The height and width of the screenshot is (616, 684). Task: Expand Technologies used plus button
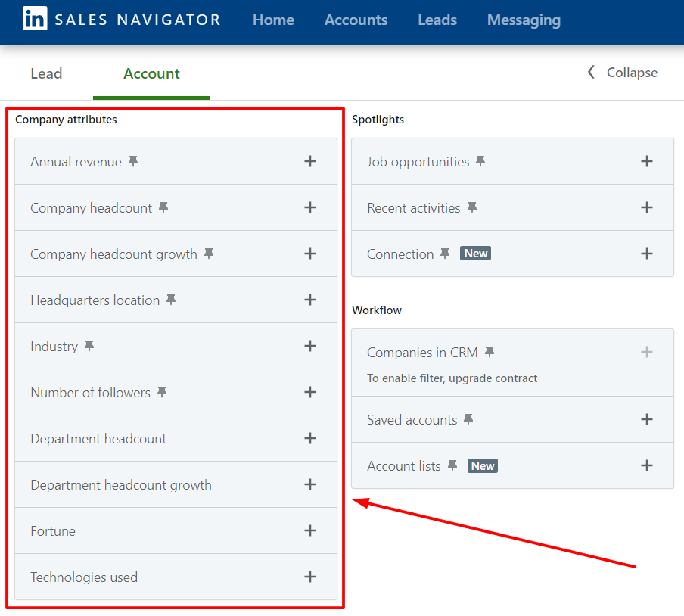tap(310, 577)
